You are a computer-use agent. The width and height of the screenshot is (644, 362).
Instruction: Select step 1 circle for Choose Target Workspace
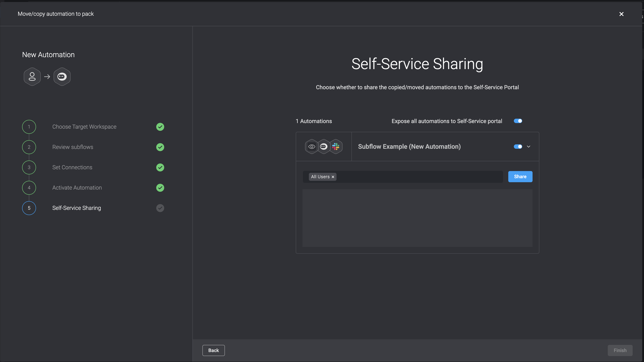point(29,127)
